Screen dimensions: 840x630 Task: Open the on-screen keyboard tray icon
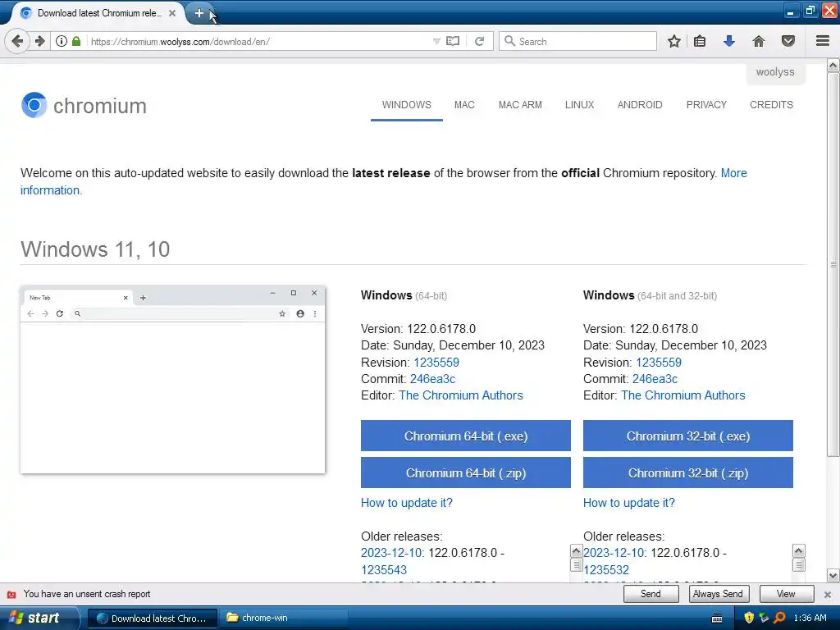tap(717, 619)
